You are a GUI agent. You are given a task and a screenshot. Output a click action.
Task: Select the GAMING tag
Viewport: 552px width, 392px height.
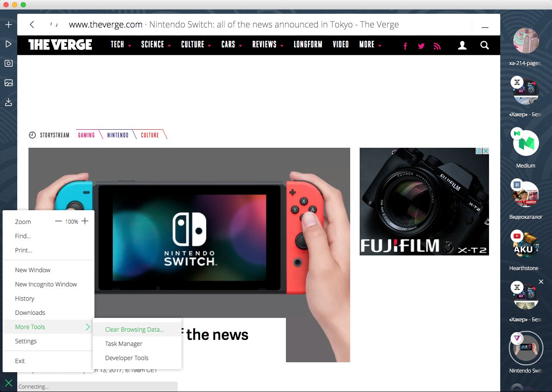pos(86,135)
